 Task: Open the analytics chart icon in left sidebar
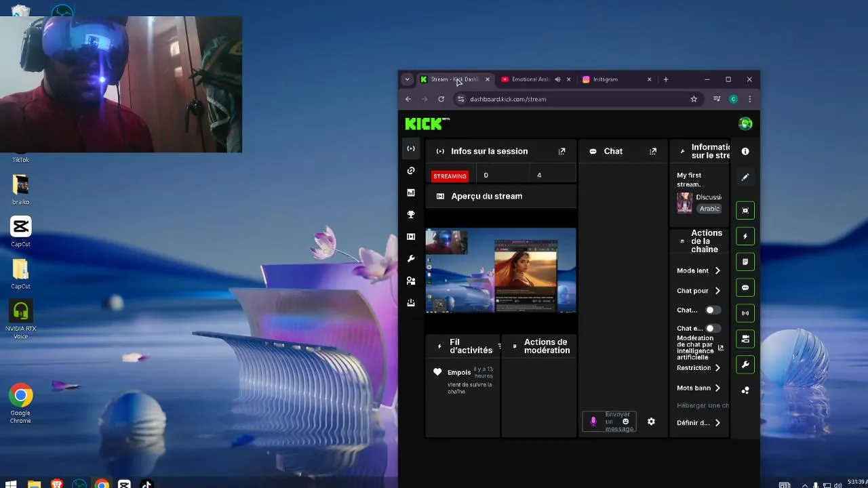pos(411,192)
